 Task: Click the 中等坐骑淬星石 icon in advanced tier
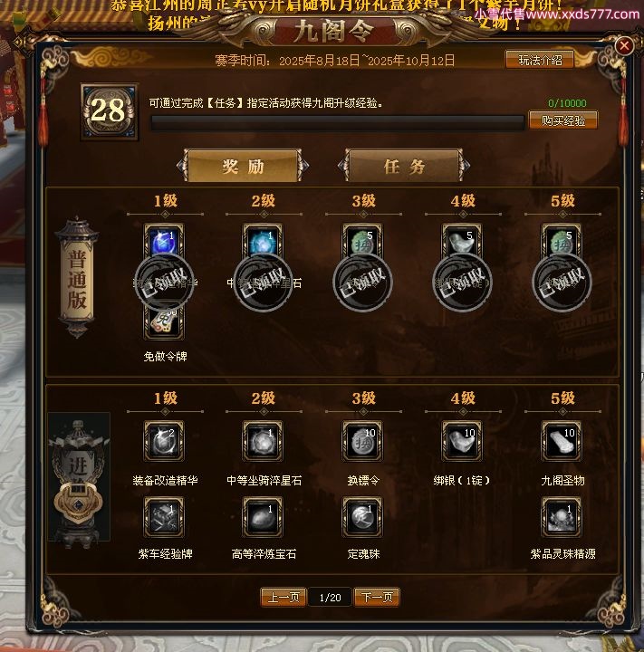click(263, 441)
